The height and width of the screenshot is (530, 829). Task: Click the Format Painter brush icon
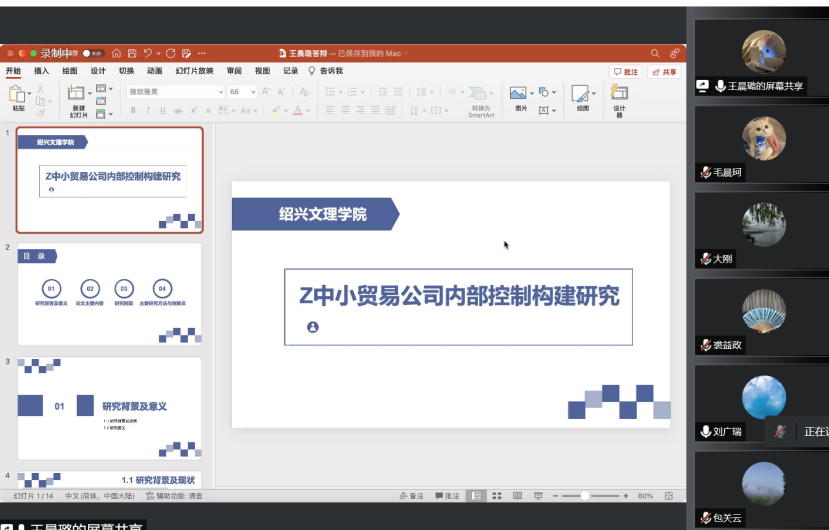tap(41, 113)
